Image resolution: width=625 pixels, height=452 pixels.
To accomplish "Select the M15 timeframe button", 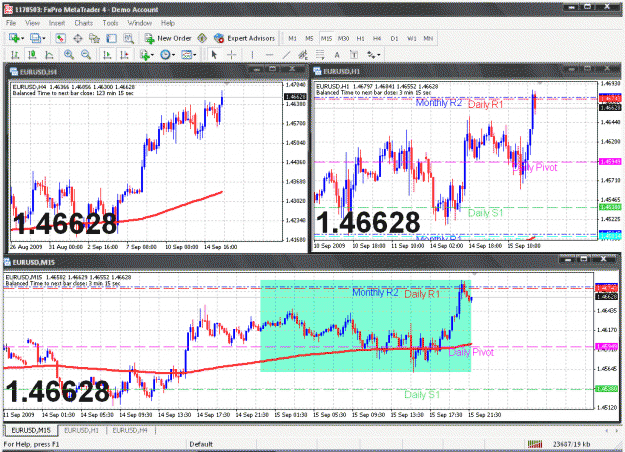I will 326,38.
